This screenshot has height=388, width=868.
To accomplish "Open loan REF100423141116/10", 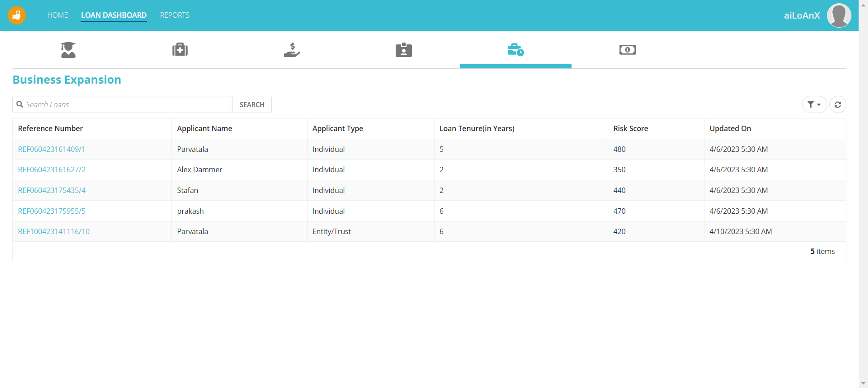I will [54, 231].
